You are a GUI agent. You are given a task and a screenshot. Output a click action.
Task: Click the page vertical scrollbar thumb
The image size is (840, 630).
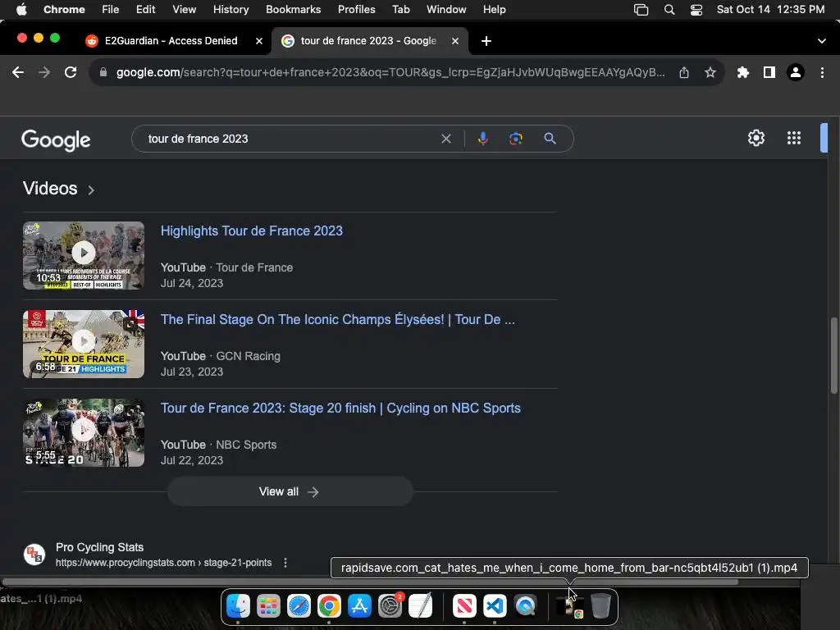coord(833,356)
